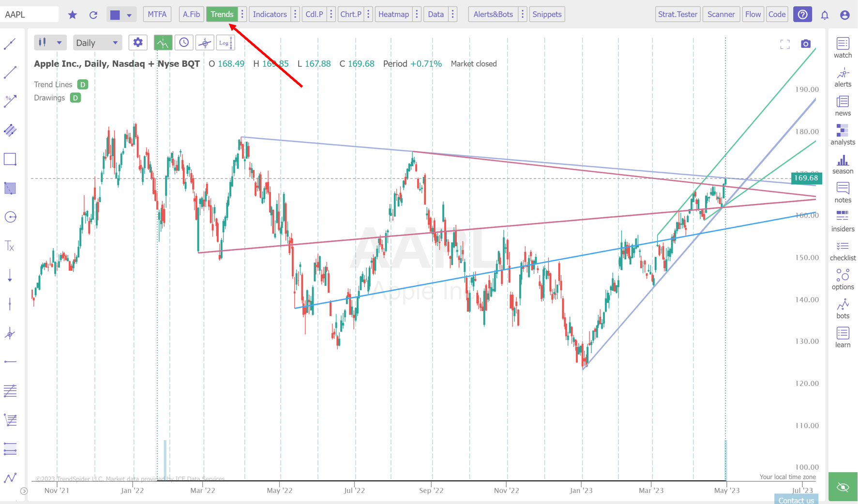The height and width of the screenshot is (504, 858).
Task: Open the candlestick chart type dropdown
Action: tap(50, 43)
